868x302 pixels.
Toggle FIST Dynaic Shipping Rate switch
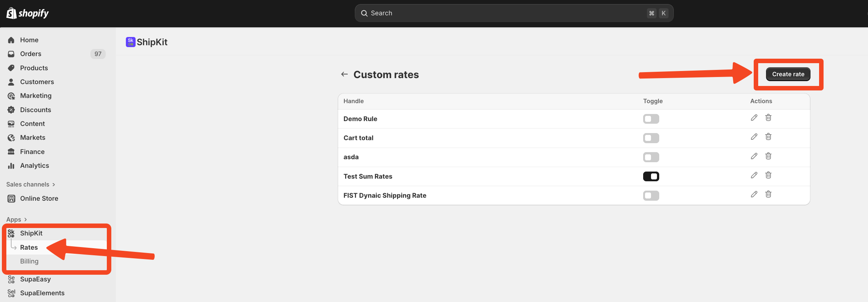click(651, 195)
